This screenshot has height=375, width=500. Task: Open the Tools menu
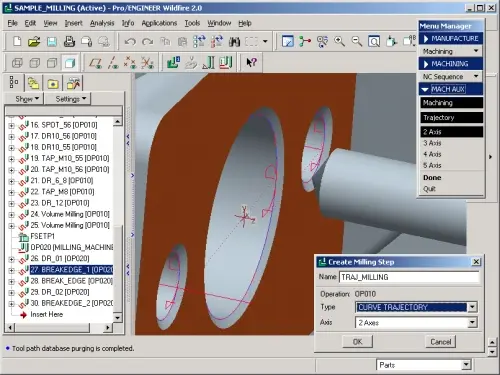coord(192,23)
